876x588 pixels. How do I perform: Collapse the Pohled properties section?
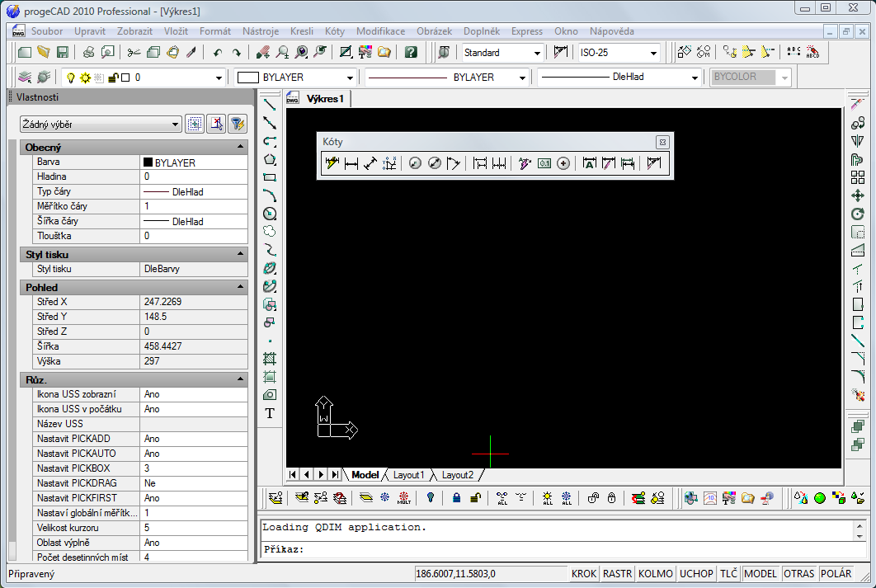[240, 287]
